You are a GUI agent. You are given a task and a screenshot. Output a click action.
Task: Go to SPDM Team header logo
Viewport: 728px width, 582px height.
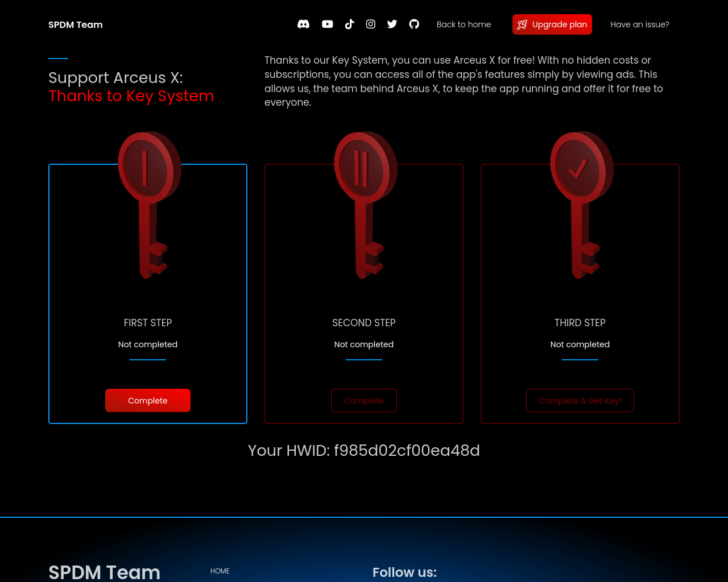(76, 24)
